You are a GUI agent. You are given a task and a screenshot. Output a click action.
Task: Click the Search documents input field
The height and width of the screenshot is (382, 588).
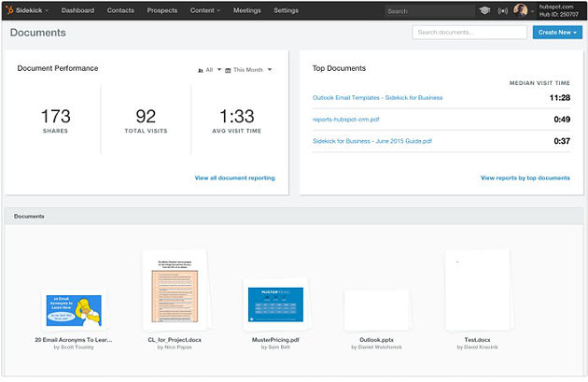(x=469, y=33)
